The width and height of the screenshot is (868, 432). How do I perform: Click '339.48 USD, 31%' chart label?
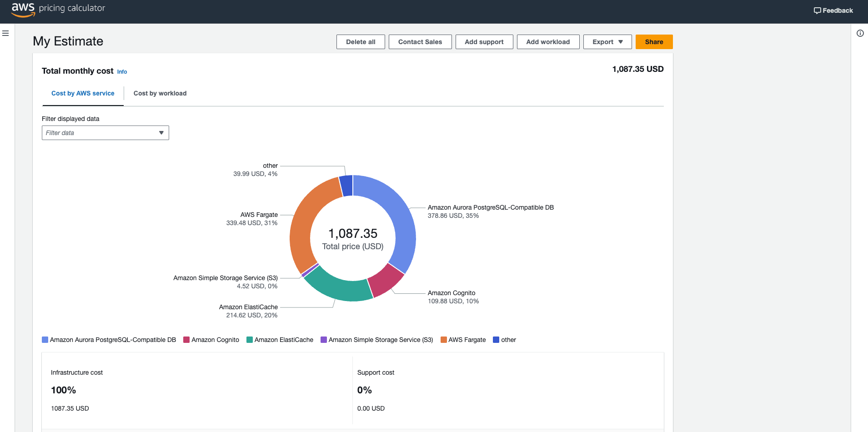pyautogui.click(x=252, y=223)
